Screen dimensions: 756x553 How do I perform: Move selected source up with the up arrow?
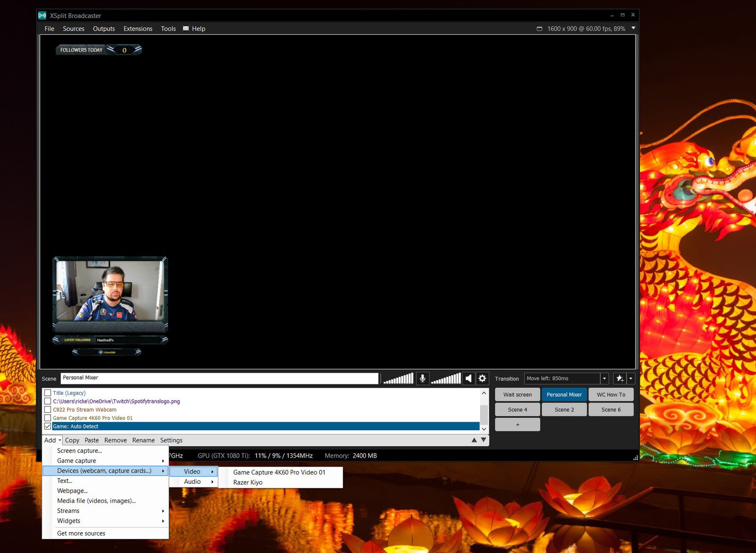tap(474, 440)
